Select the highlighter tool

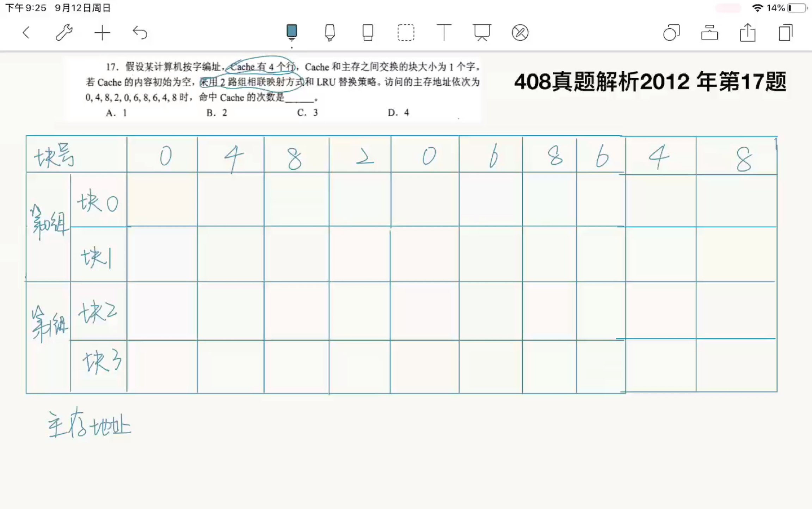tap(330, 33)
